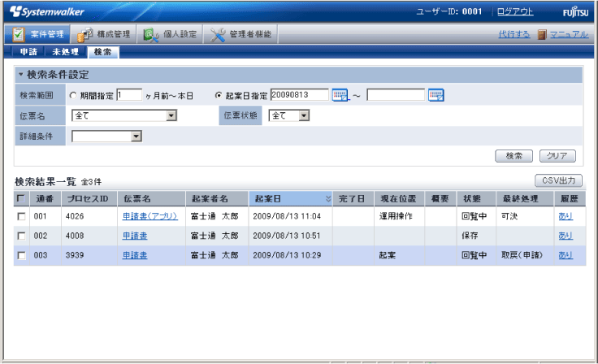The image size is (598, 364).
Task: Select the 起案日指定 radio button
Action: [x=219, y=95]
